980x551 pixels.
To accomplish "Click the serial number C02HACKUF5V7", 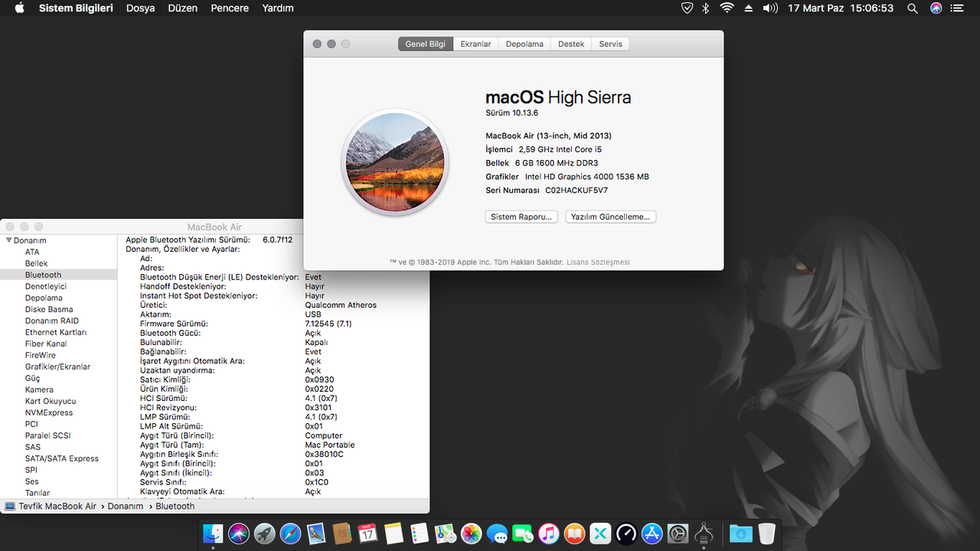I will 577,190.
